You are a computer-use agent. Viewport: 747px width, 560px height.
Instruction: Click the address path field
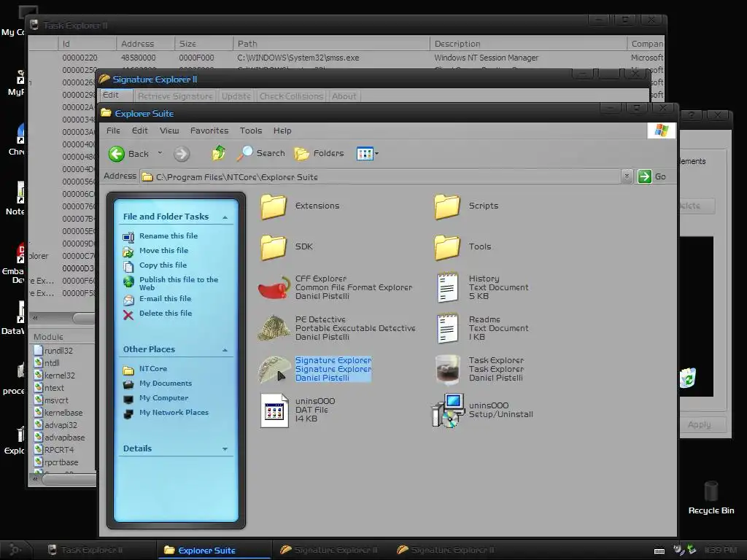381,176
